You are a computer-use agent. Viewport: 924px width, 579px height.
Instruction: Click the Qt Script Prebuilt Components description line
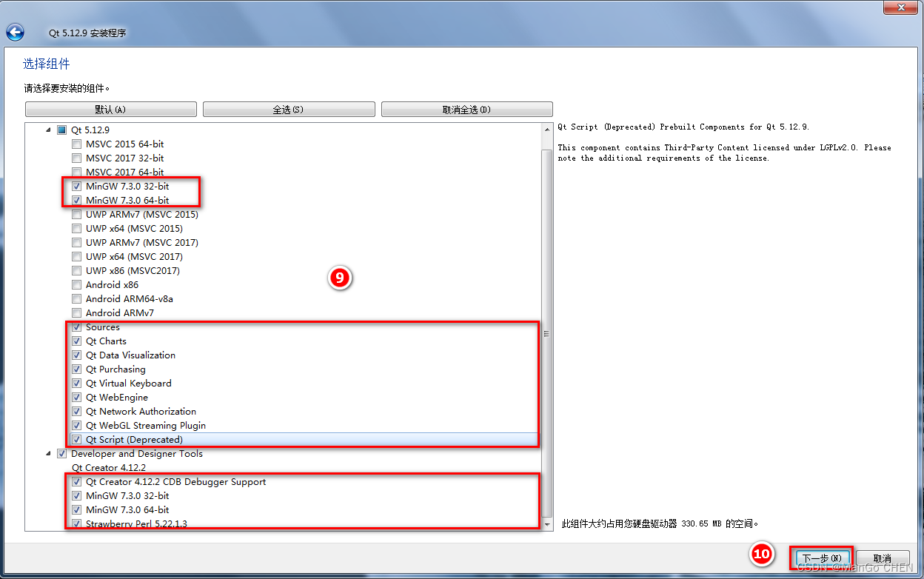pyautogui.click(x=683, y=127)
